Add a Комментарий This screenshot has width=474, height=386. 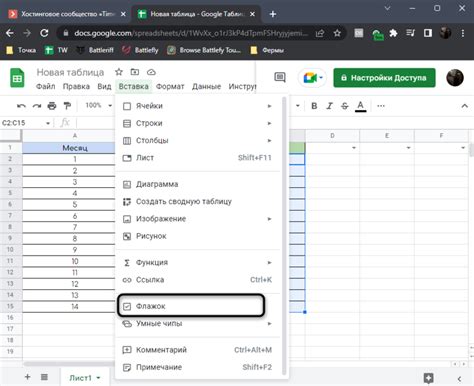pyautogui.click(x=199, y=350)
